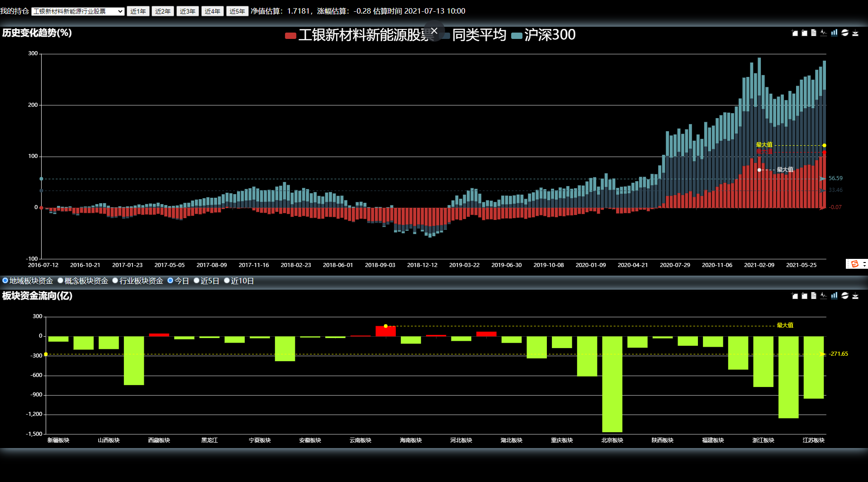The height and width of the screenshot is (482, 868).
Task: Click the -271.65 average value label
Action: click(839, 354)
